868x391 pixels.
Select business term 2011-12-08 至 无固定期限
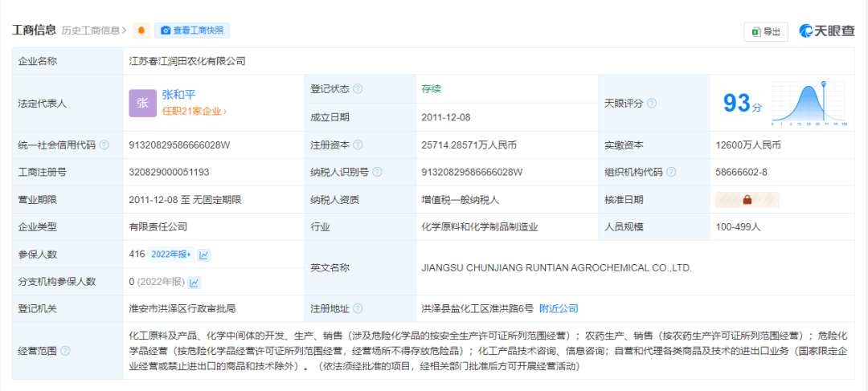[x=185, y=200]
